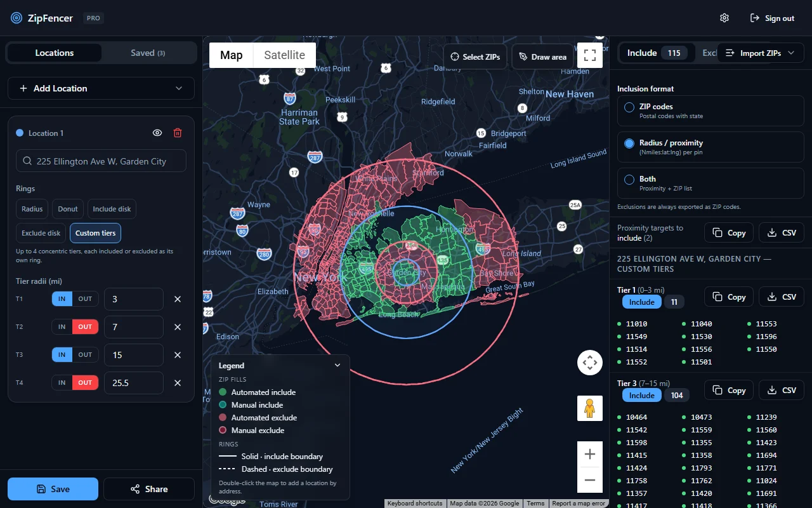Image resolution: width=812 pixels, height=508 pixels.
Task: Choose Include disk ring type
Action: pyautogui.click(x=112, y=209)
